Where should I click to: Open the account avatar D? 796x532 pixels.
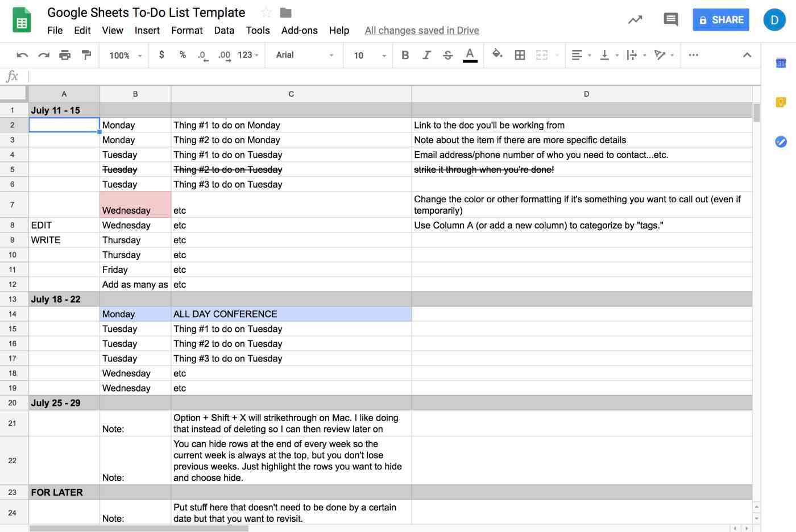(x=774, y=20)
